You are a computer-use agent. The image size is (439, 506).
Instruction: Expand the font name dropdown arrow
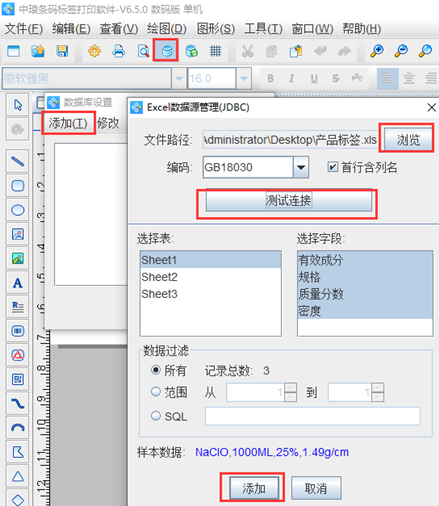click(x=179, y=79)
